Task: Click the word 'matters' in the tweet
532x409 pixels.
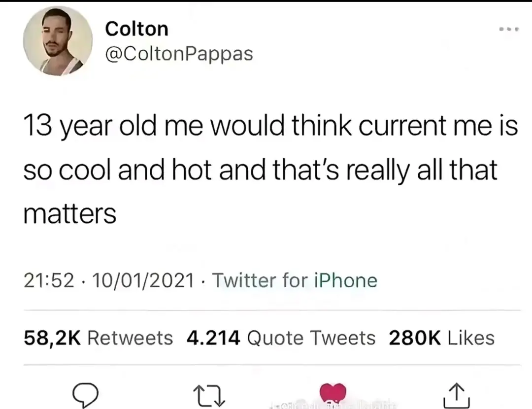Action: (70, 213)
